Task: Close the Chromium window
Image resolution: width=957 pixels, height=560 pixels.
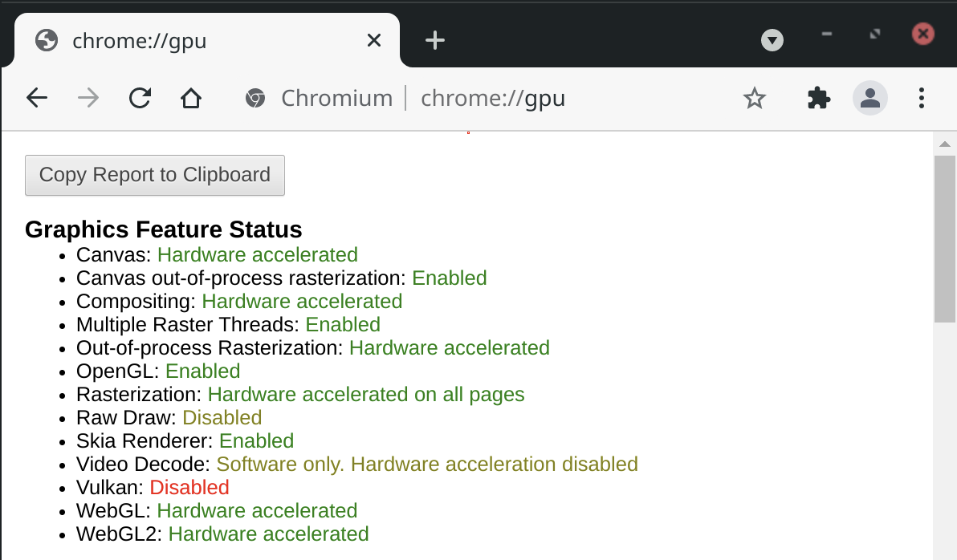Action: pyautogui.click(x=922, y=34)
